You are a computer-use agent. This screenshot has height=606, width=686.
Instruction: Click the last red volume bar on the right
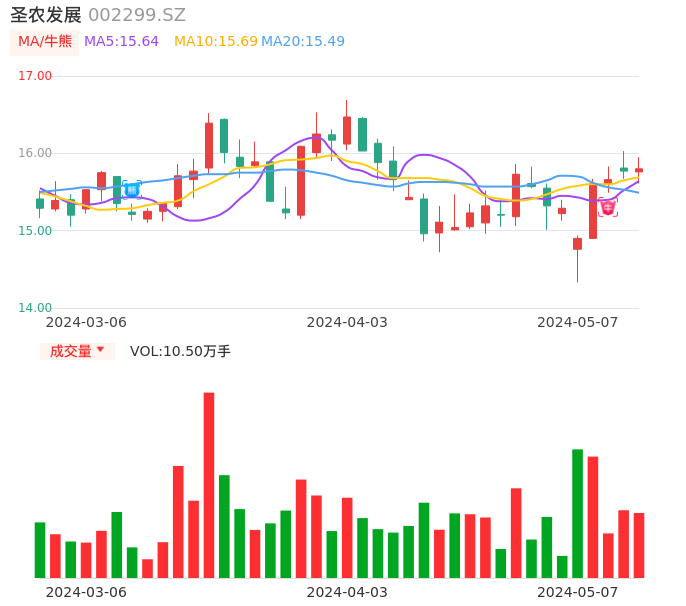(x=639, y=545)
